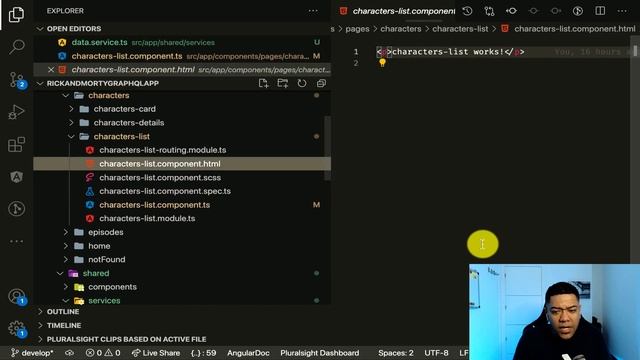Image resolution: width=640 pixels, height=360 pixels.
Task: Open errors and warnings problems indicator
Action: pyautogui.click(x=103, y=353)
